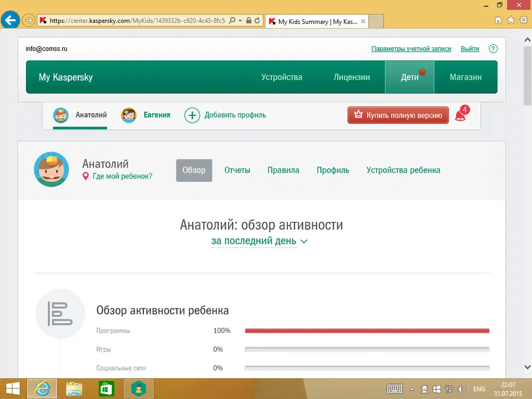Open Параметры учетной записи link
The width and height of the screenshot is (532, 399).
point(411,49)
